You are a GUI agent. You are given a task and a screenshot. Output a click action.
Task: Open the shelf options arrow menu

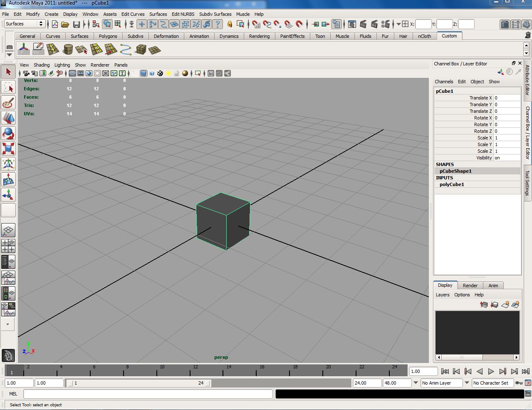[9, 55]
